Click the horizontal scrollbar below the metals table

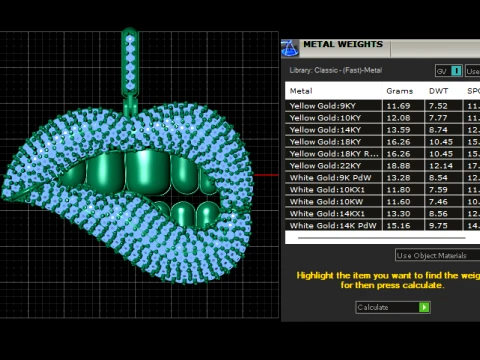382,238
